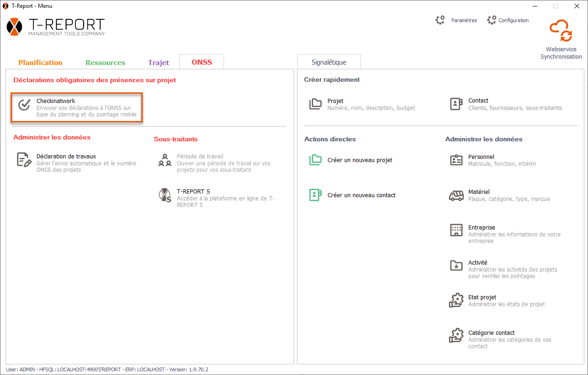Select the Trajet tab
The image size is (588, 375).
(158, 63)
